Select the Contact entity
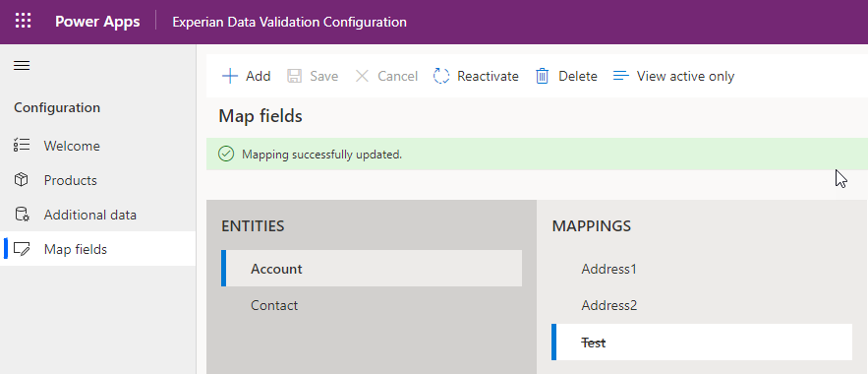This screenshot has height=374, width=868. coord(372,305)
